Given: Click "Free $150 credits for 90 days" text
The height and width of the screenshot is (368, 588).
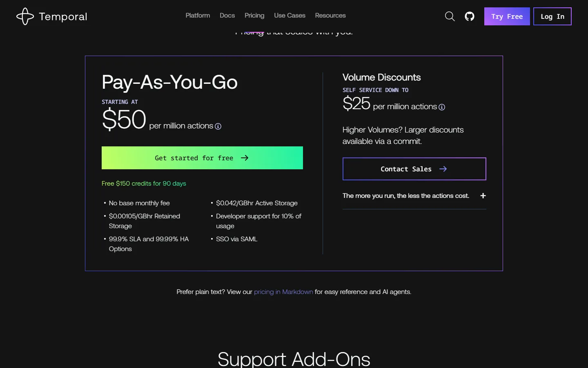Looking at the screenshot, I should click(144, 184).
